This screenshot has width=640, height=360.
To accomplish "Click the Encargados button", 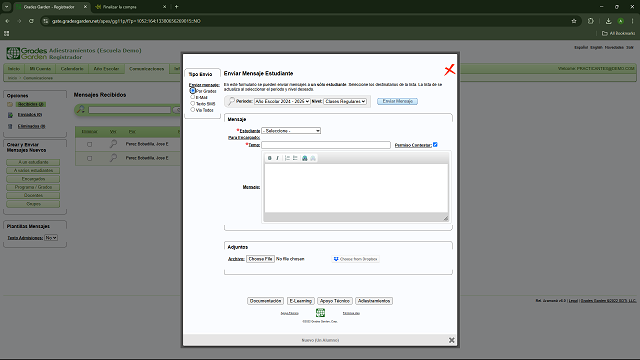I will click(33, 179).
